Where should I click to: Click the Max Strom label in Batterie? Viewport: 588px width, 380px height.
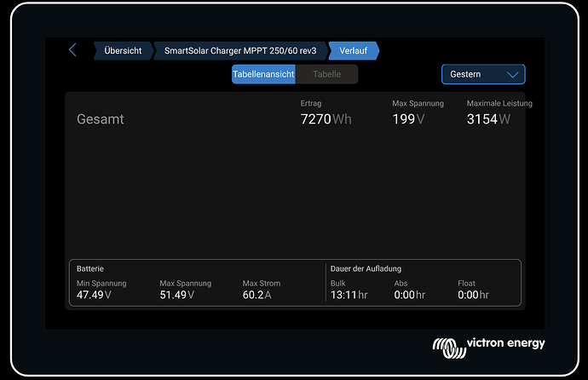click(x=262, y=284)
